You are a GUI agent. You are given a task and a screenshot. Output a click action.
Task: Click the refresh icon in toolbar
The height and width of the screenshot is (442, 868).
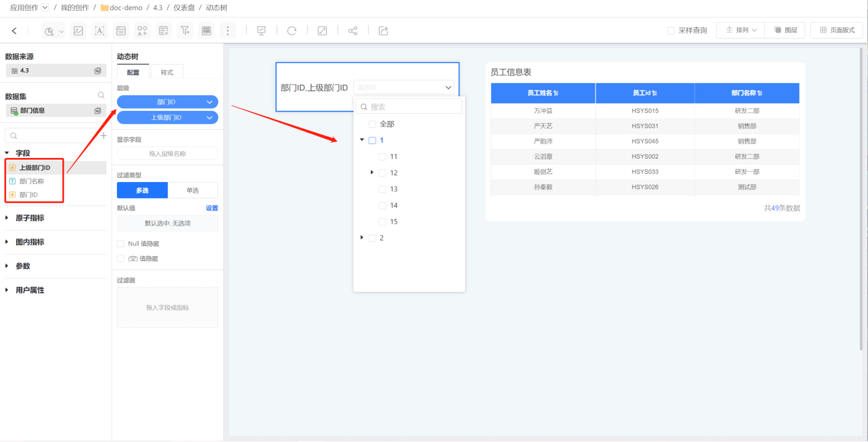(x=292, y=31)
